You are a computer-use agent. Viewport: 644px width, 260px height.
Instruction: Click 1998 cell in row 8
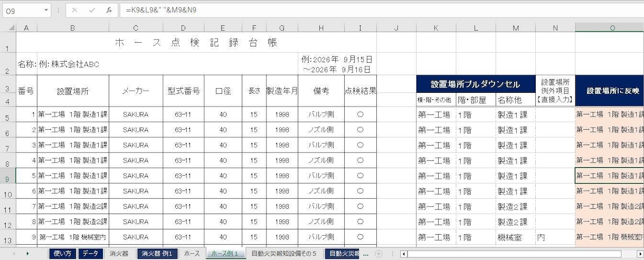(x=282, y=160)
